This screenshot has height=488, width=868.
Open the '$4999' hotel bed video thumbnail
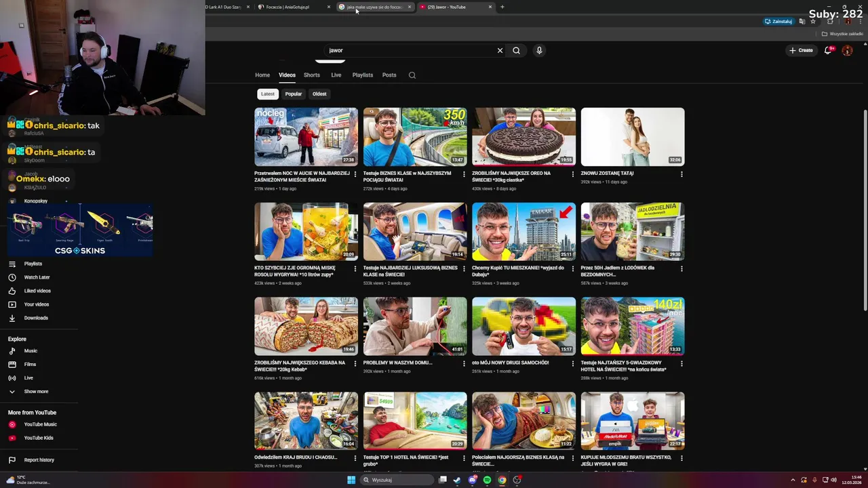point(415,421)
